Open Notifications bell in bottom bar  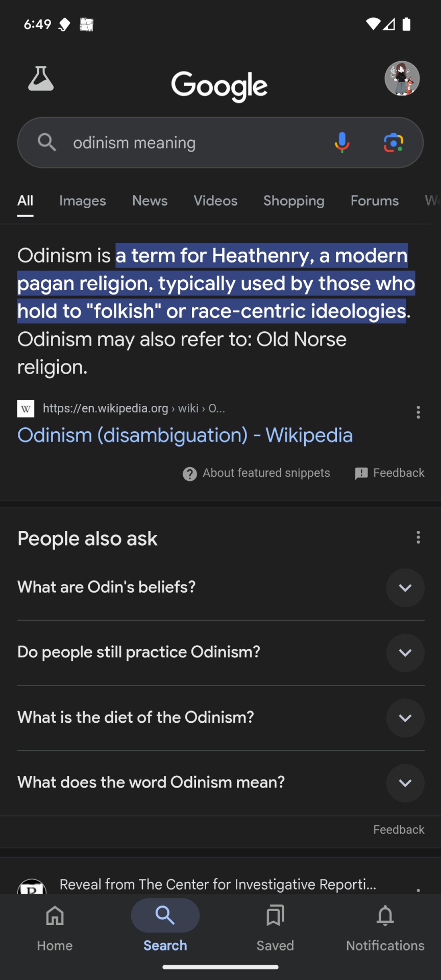tap(385, 927)
